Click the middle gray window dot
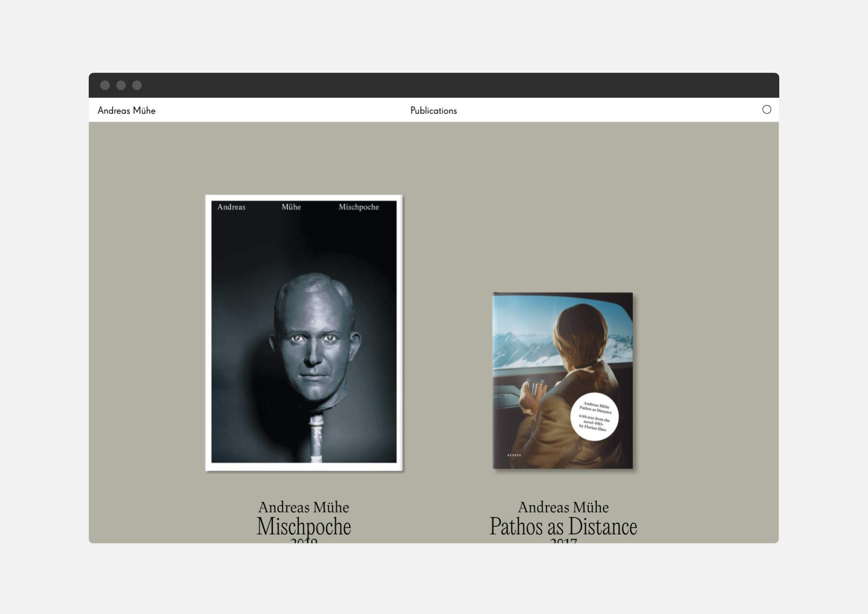 [121, 85]
